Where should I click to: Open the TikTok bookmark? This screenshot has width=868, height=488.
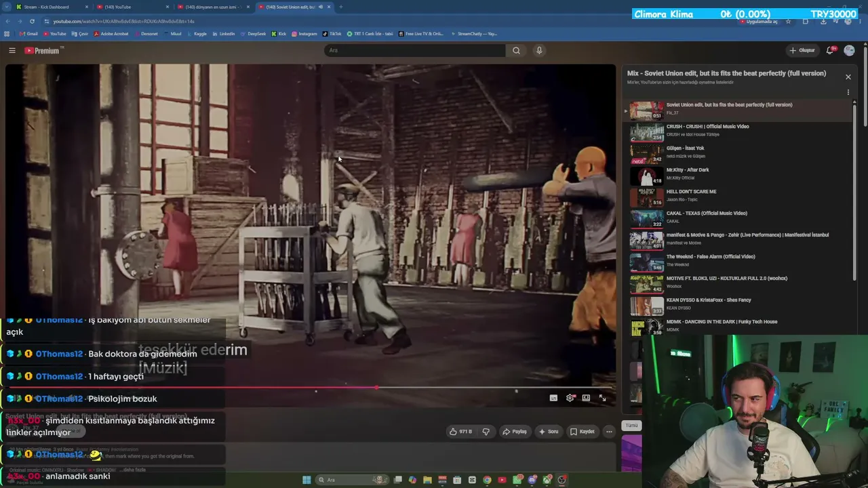(332, 33)
